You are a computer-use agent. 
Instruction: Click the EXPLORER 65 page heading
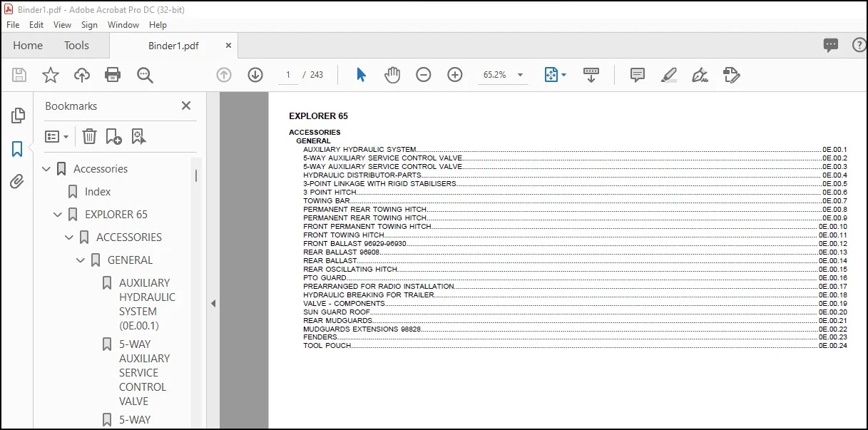tap(318, 116)
